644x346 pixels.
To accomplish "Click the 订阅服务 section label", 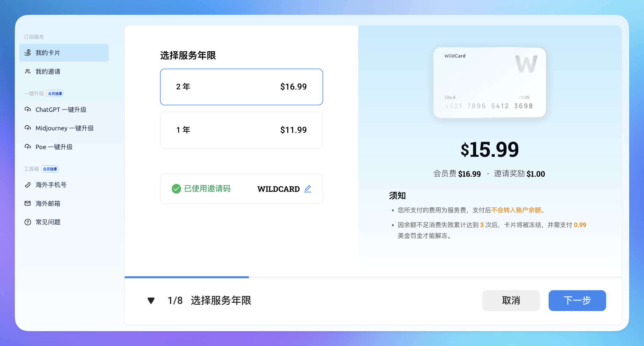I will [x=34, y=37].
